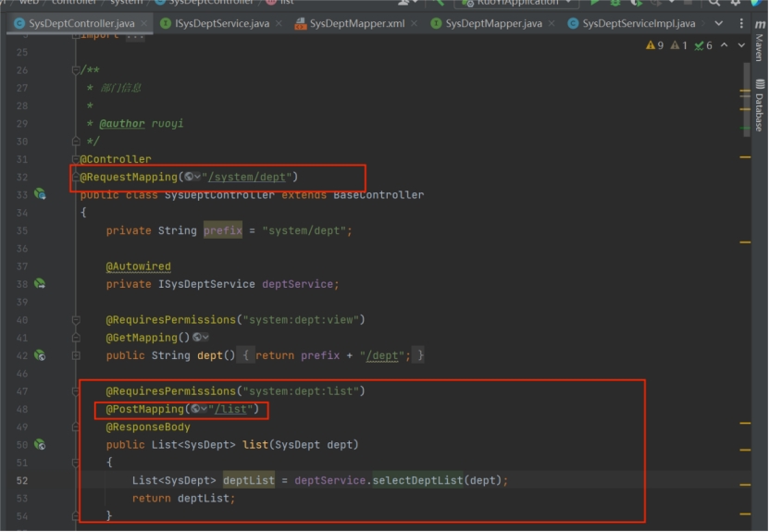
Task: Expand the folded dept() method body
Action: (245, 355)
